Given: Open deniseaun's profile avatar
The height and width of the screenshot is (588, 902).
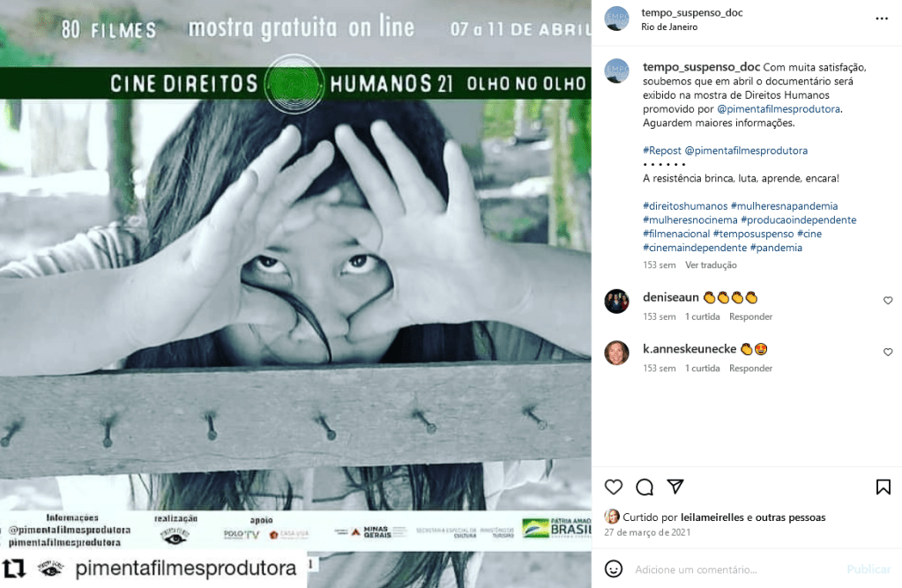Looking at the screenshot, I should 616,301.
